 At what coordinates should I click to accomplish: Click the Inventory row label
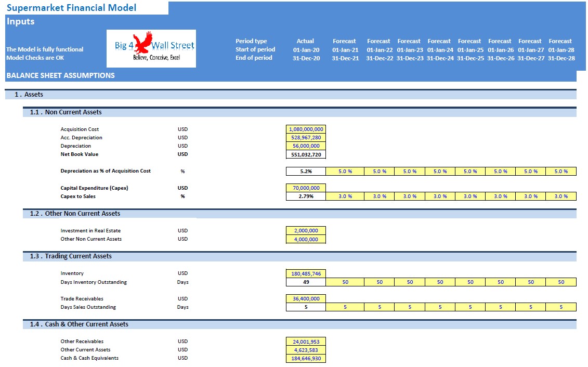[x=72, y=273]
